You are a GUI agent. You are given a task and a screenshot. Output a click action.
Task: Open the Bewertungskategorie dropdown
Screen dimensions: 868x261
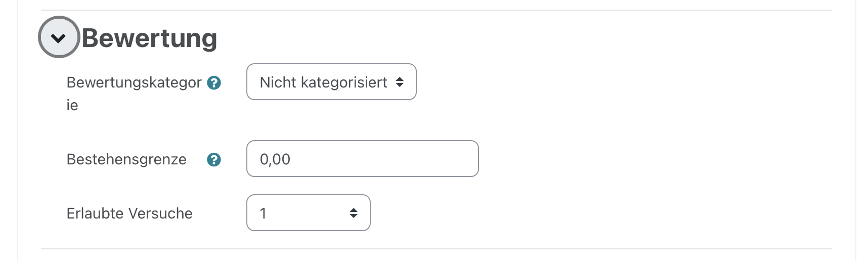coord(331,82)
